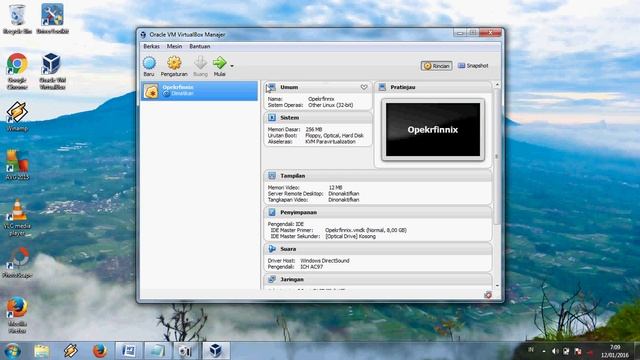The width and height of the screenshot is (640, 360).
Task: Click the '12 MB' video memory value
Action: coord(335,188)
